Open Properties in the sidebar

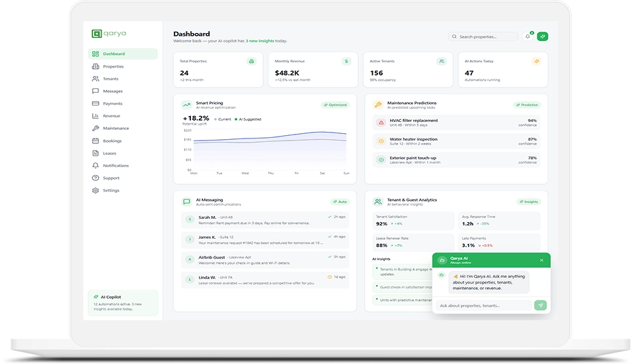pyautogui.click(x=113, y=66)
